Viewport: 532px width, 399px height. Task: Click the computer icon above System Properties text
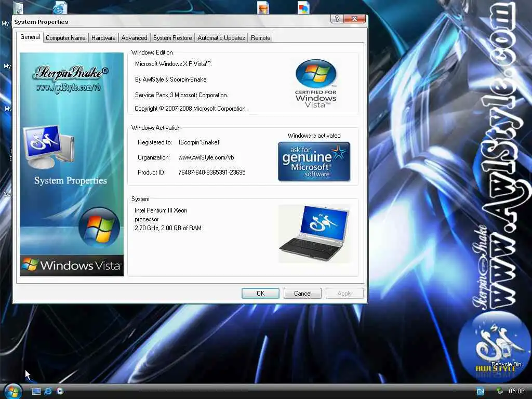pyautogui.click(x=48, y=147)
